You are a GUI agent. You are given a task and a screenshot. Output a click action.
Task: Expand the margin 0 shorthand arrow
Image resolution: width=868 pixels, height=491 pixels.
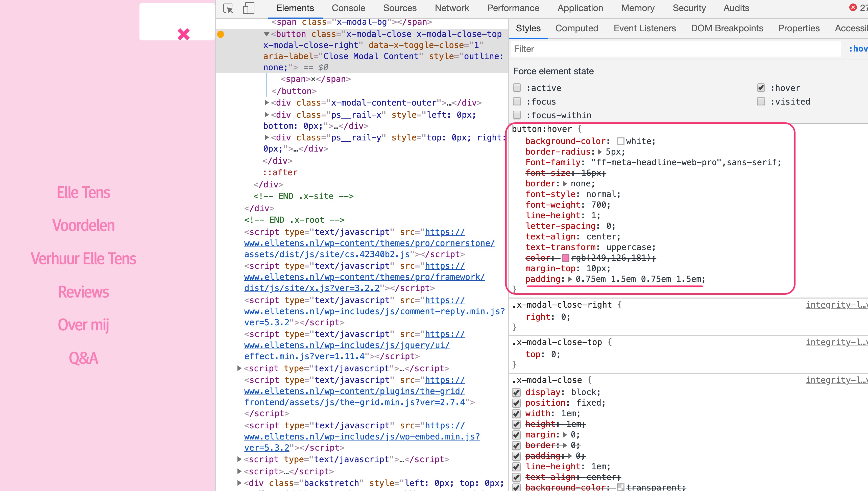[x=565, y=435]
